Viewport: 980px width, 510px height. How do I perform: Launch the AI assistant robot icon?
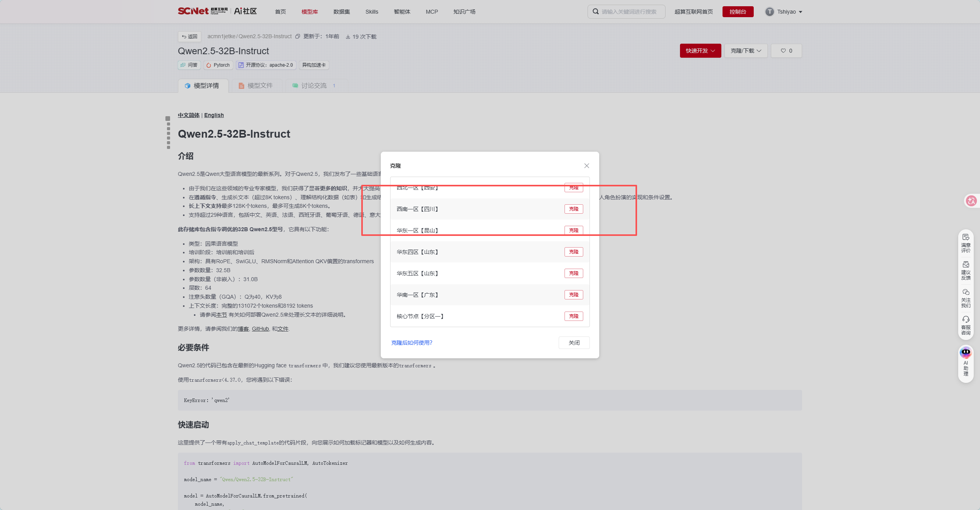coord(966,352)
